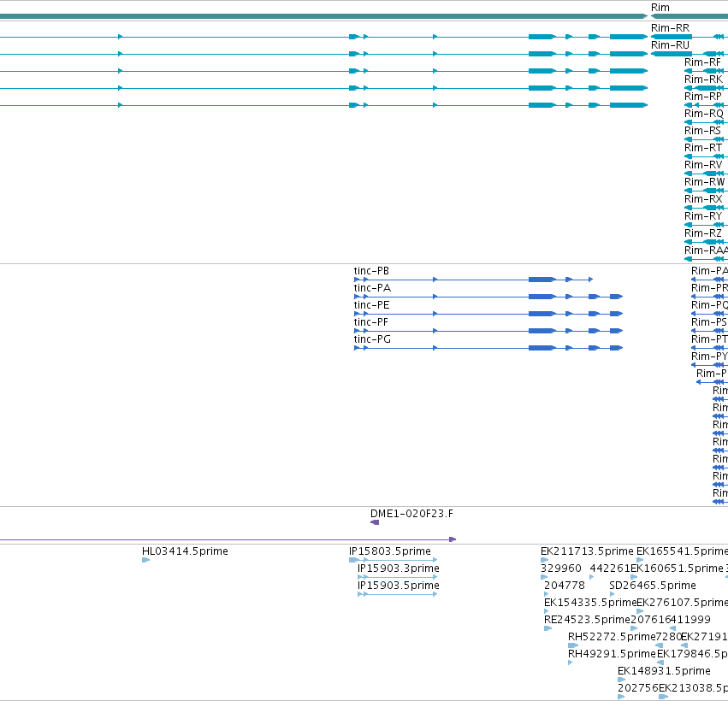This screenshot has width=728, height=701.
Task: Open the tinc-PA polypeptide
Action: click(x=372, y=288)
